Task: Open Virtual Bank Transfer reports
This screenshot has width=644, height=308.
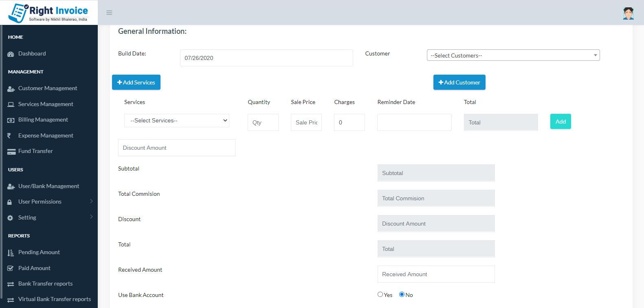Action: coord(55,299)
